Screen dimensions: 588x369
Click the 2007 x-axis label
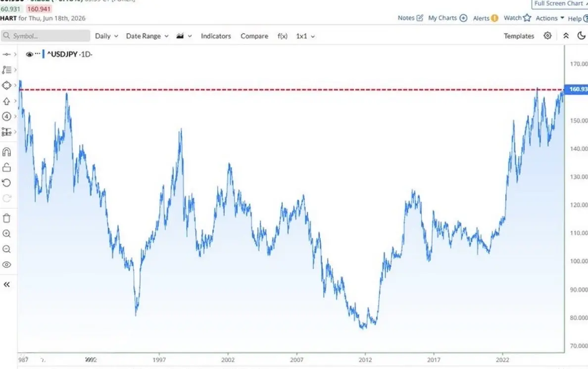(296, 360)
